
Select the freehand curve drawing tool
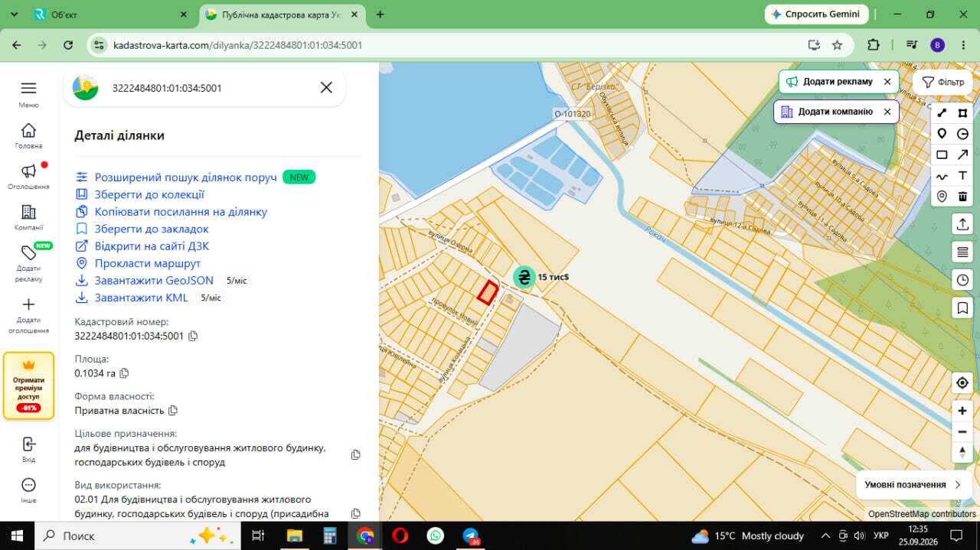click(x=942, y=176)
